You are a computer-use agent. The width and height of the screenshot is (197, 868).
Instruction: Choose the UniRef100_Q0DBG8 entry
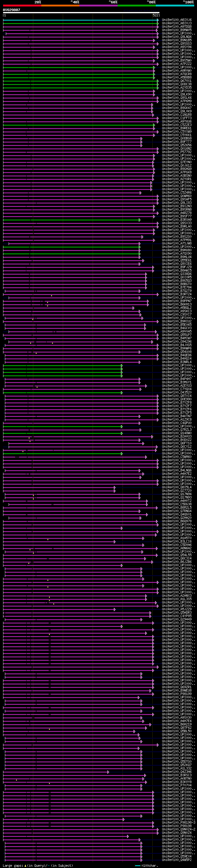[x=177, y=139]
